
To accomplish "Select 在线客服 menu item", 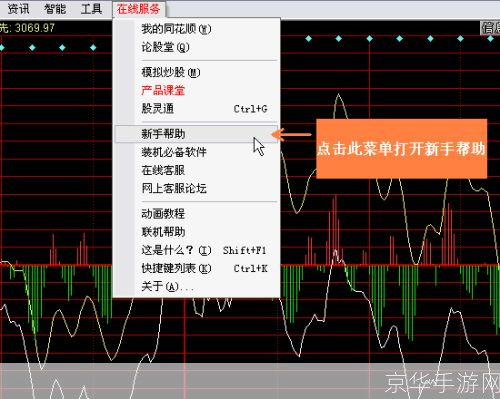I will point(197,170).
